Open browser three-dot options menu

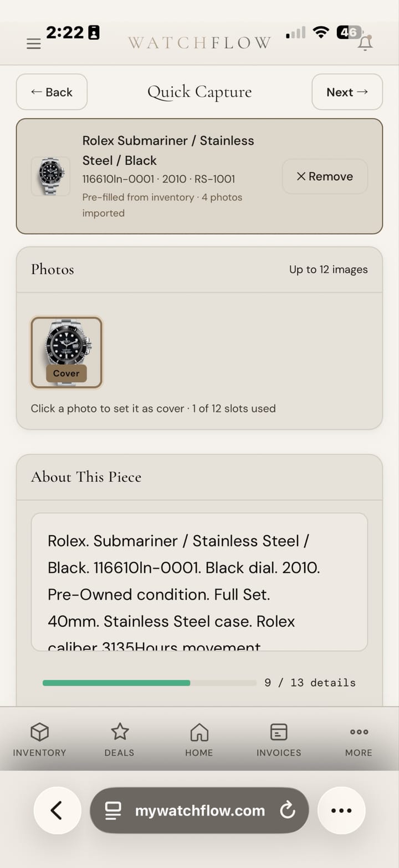coord(341,810)
